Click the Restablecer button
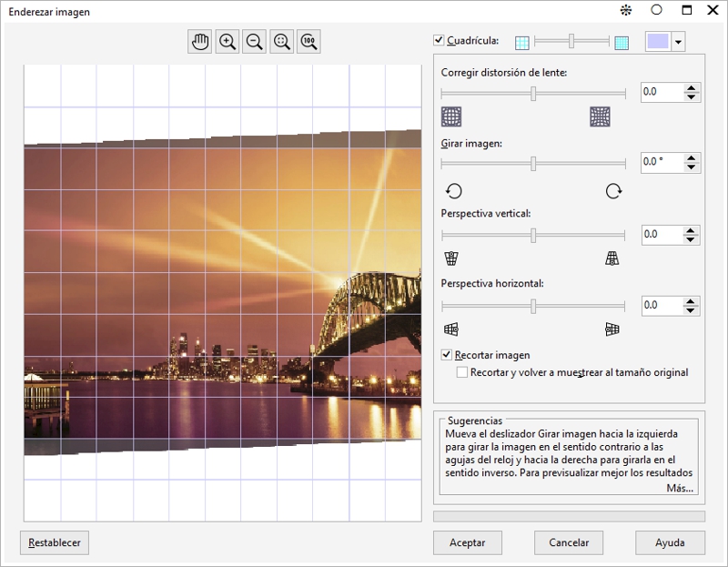 click(x=55, y=542)
